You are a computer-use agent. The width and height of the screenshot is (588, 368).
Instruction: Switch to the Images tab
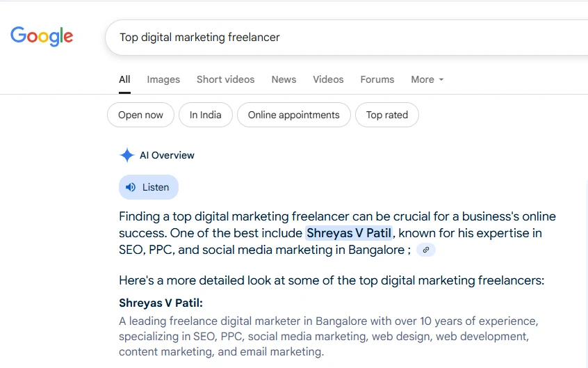pyautogui.click(x=163, y=79)
